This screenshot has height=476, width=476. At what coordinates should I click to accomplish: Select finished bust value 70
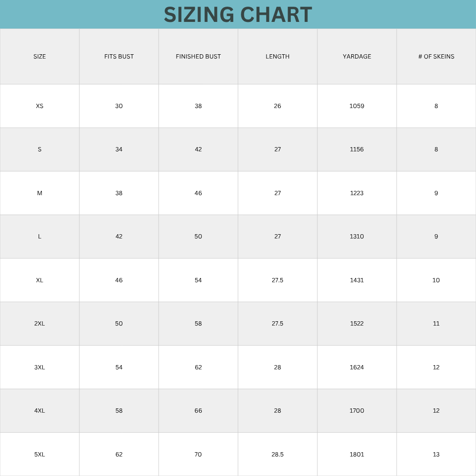[x=198, y=455]
